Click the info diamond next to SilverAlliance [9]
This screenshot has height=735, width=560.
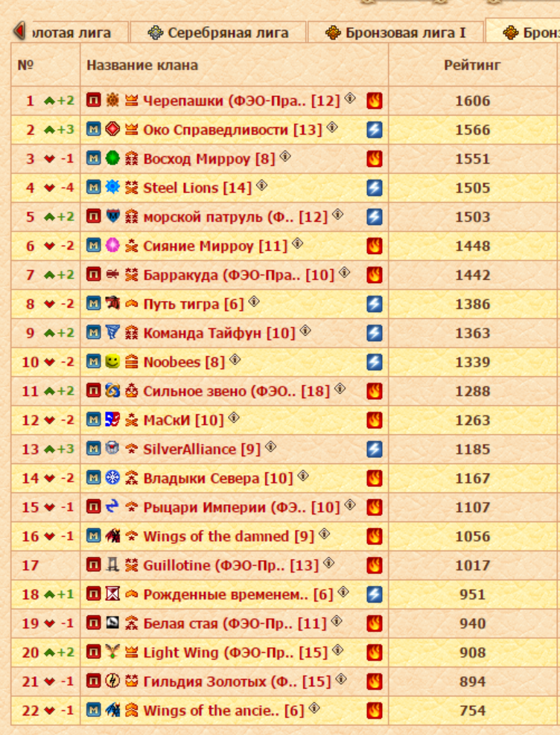click(271, 447)
